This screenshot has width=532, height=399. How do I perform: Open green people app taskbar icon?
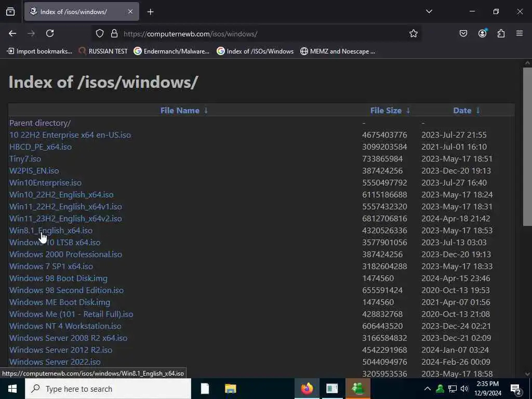pos(357,389)
